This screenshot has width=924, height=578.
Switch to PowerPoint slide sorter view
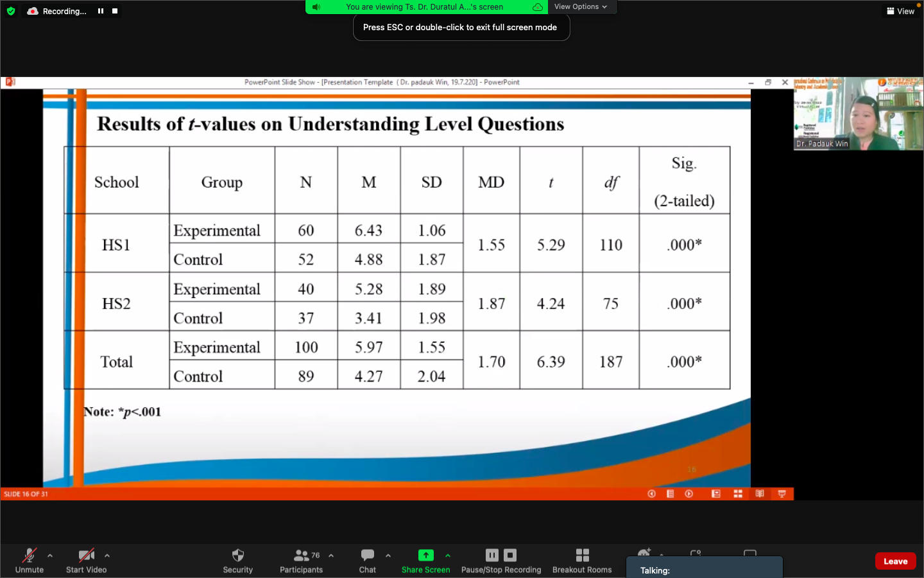(x=738, y=494)
